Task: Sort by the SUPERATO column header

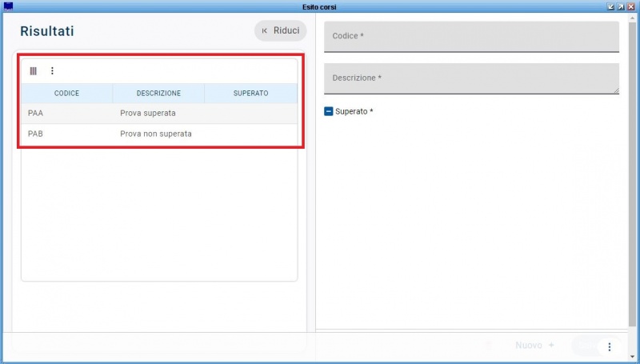Action: [250, 94]
